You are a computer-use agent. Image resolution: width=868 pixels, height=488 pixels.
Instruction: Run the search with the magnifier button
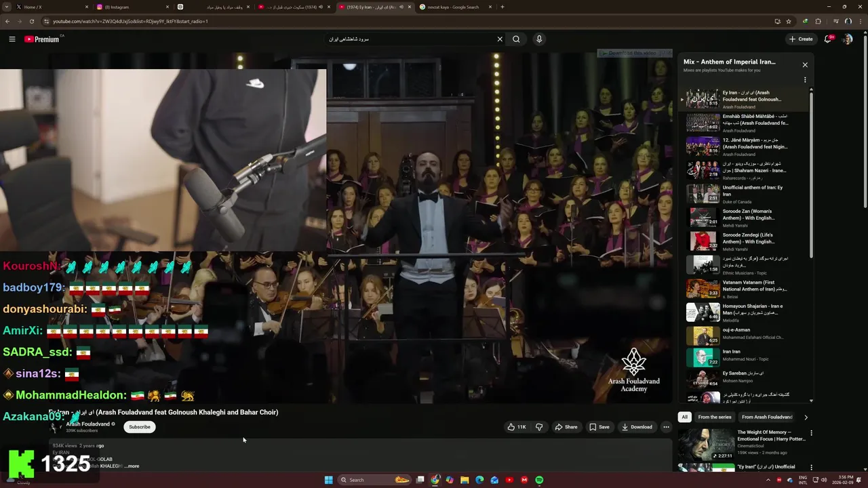pos(516,39)
